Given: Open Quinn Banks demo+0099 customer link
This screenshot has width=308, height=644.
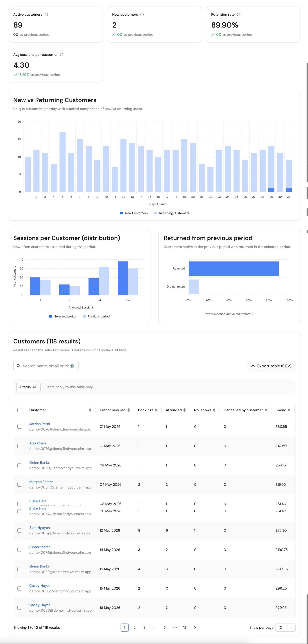Looking at the screenshot, I should pos(39,463).
